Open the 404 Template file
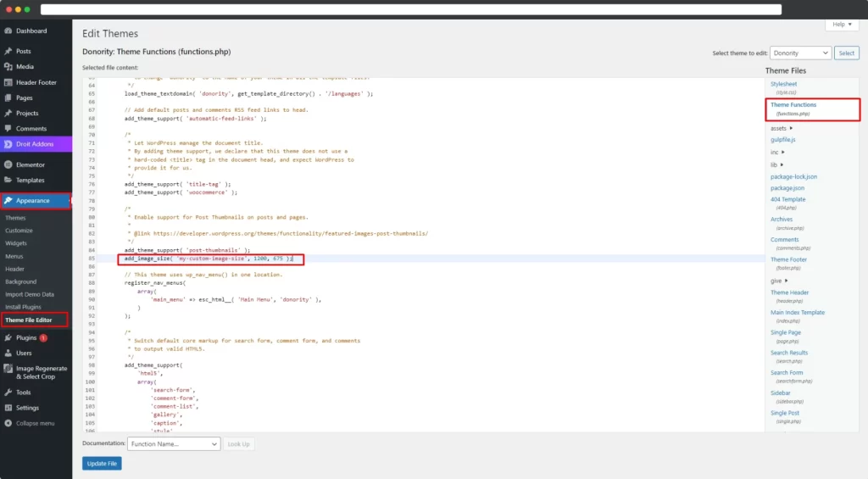The height and width of the screenshot is (479, 868). (787, 199)
